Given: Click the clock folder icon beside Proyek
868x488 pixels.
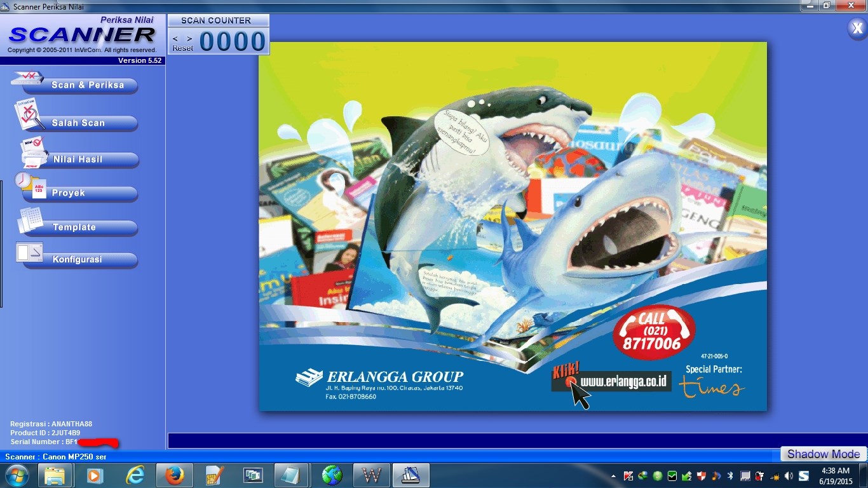Looking at the screenshot, I should (31, 186).
